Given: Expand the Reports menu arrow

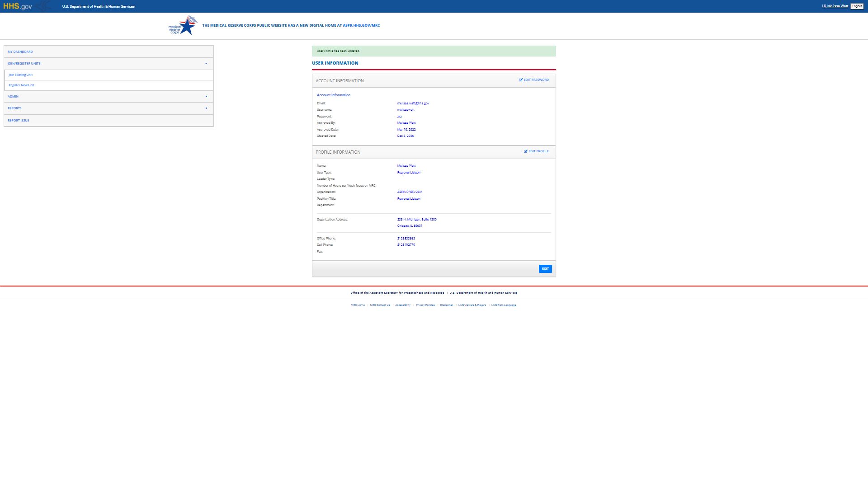Looking at the screenshot, I should pyautogui.click(x=206, y=108).
